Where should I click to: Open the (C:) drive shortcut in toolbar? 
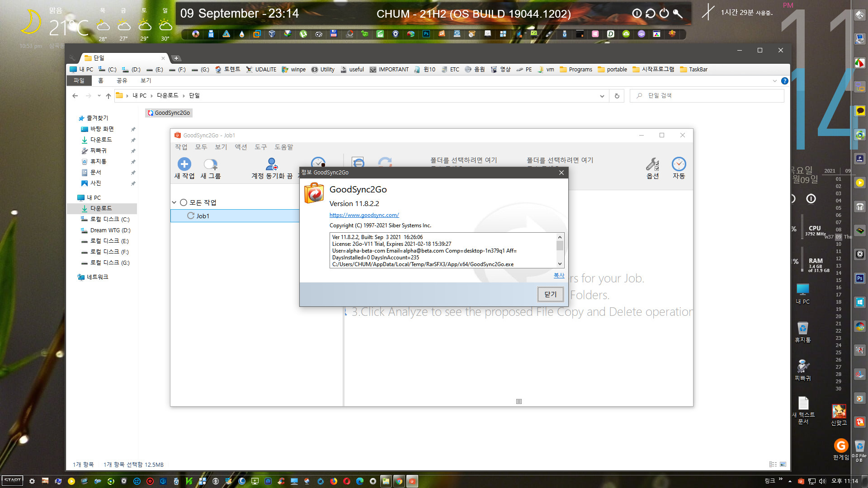point(108,70)
